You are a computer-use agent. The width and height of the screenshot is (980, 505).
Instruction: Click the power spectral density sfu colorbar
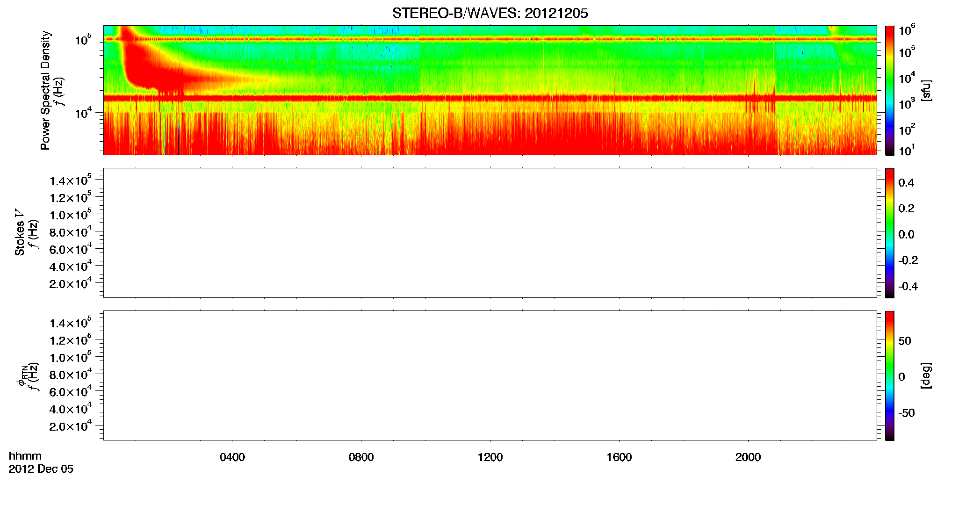(x=890, y=90)
